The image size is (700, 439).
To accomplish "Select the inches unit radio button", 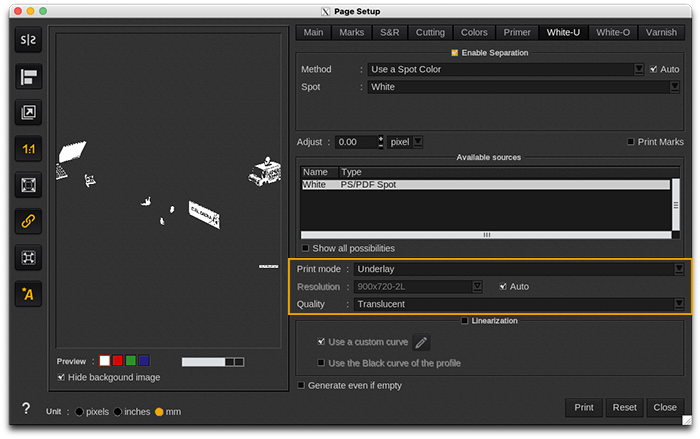I will pyautogui.click(x=118, y=412).
